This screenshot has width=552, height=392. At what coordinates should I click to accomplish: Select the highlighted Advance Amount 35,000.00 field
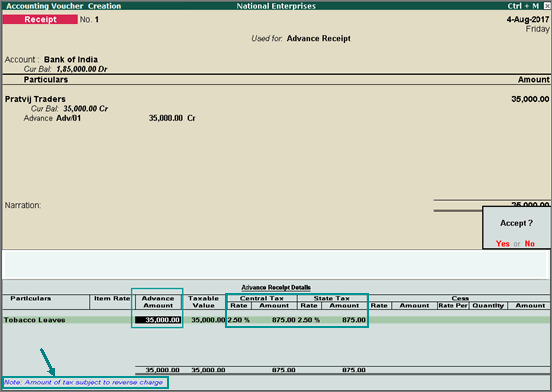point(158,320)
